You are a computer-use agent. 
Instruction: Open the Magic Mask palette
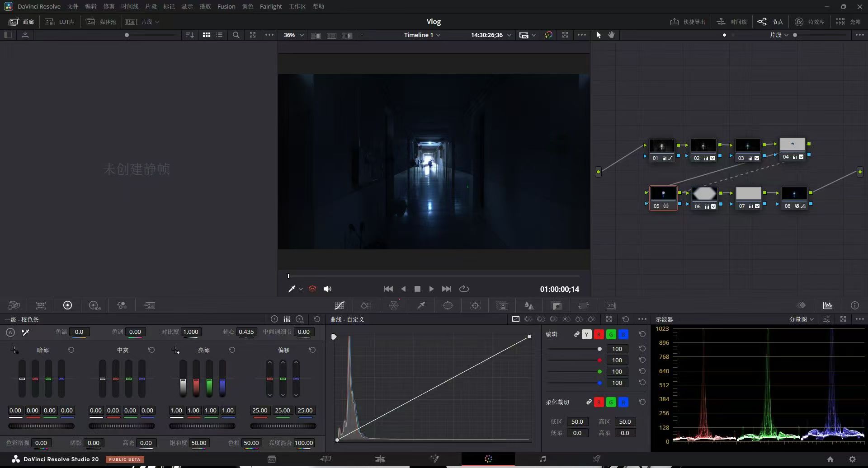coord(502,305)
